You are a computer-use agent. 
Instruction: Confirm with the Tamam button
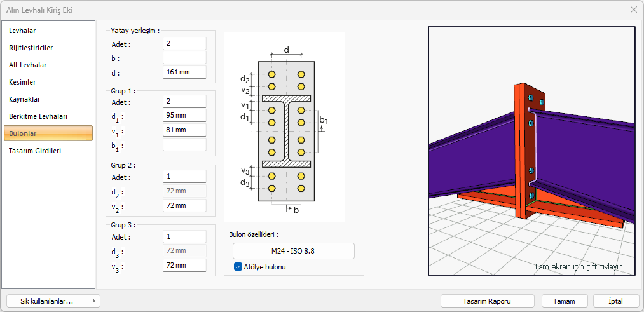point(565,301)
